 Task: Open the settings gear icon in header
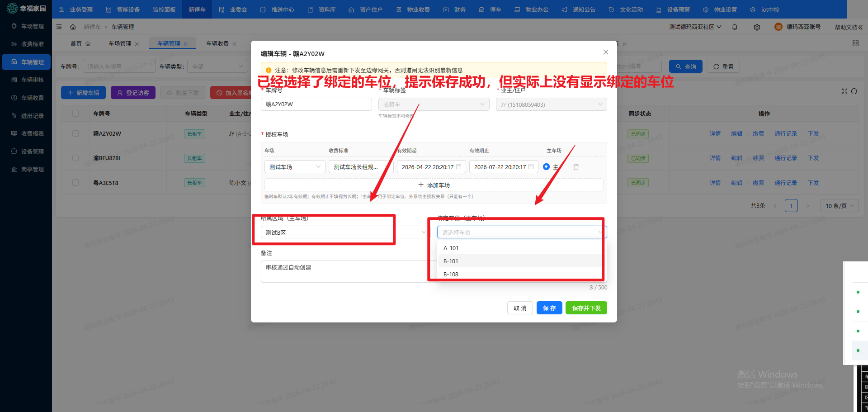click(757, 27)
